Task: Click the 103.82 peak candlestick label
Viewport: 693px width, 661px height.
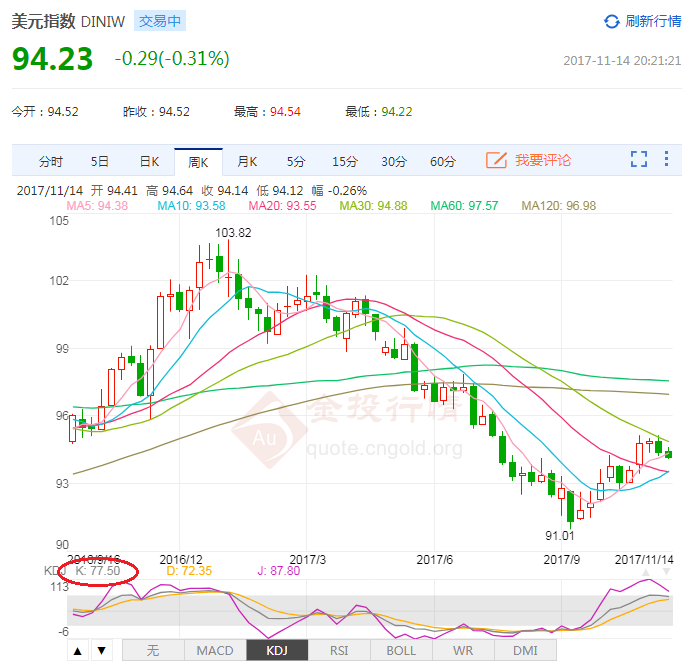Action: coord(232,233)
